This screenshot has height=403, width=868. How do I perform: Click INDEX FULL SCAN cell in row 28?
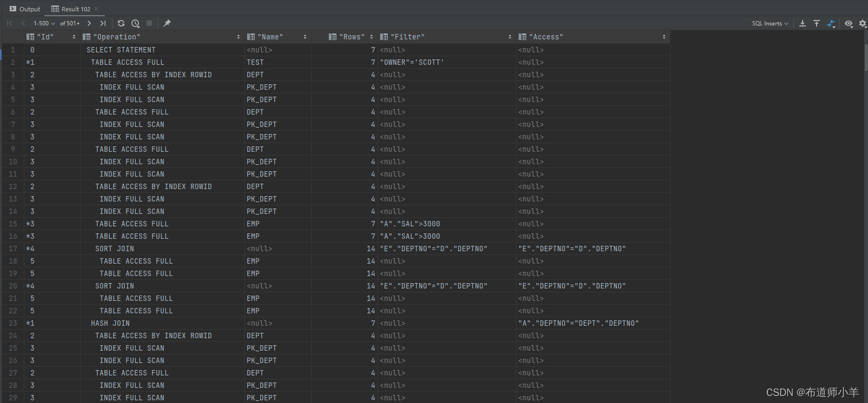pos(162,385)
